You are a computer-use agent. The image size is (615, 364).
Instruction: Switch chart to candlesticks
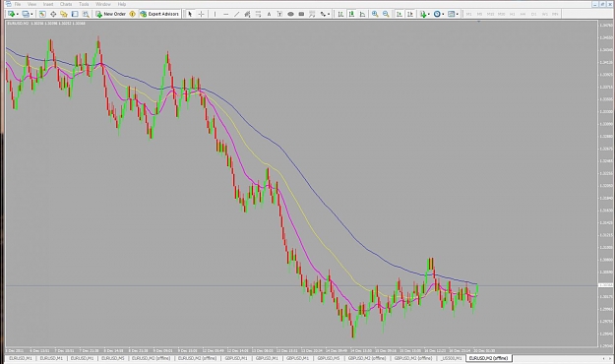[351, 14]
